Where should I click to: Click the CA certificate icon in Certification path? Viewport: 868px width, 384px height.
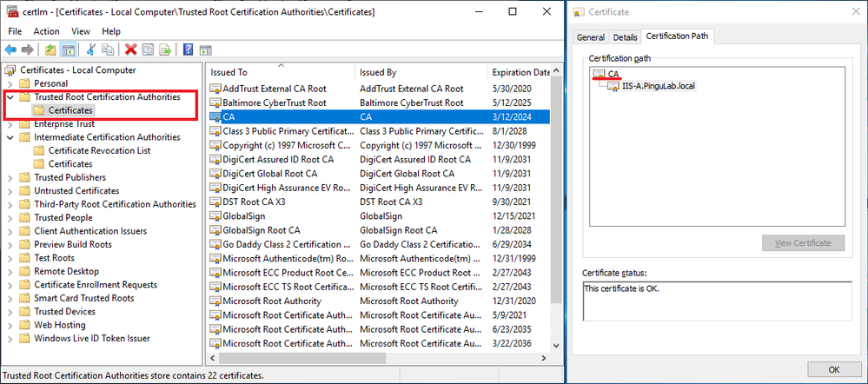click(600, 74)
